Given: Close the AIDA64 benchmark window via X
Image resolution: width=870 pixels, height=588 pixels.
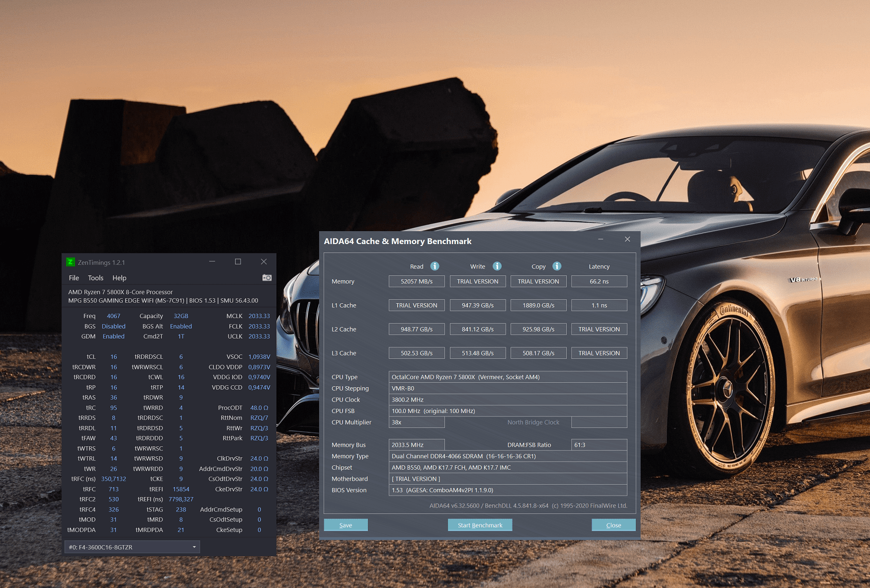Looking at the screenshot, I should click(x=627, y=240).
